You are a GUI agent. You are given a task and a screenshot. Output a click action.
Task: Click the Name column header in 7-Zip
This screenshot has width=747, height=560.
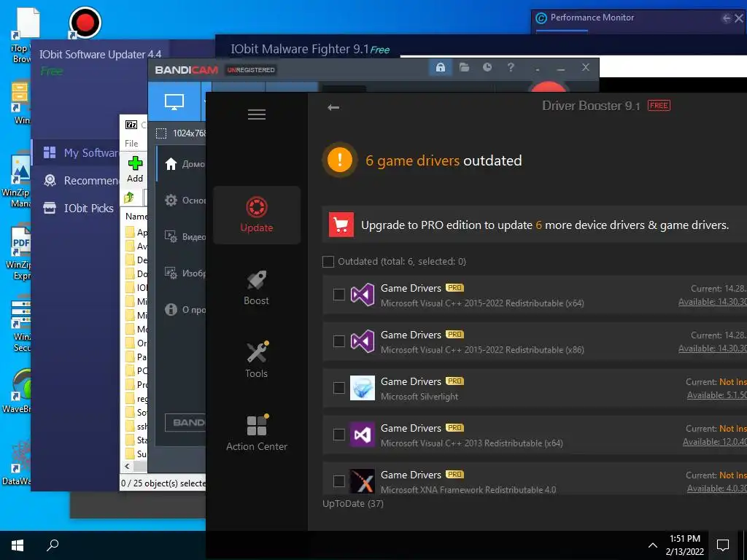coord(136,216)
